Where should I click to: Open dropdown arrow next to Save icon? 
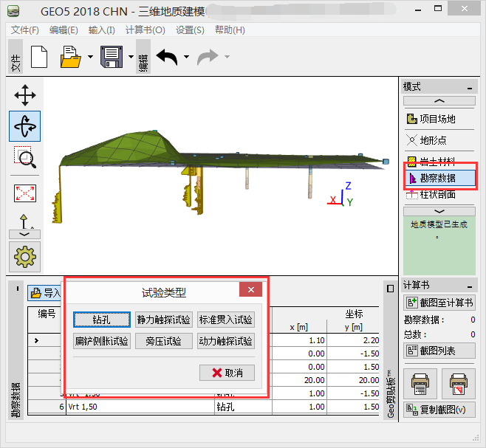[x=131, y=57]
